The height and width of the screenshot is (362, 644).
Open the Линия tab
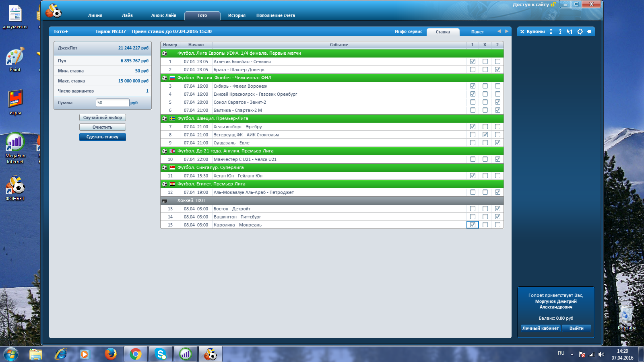tap(95, 15)
